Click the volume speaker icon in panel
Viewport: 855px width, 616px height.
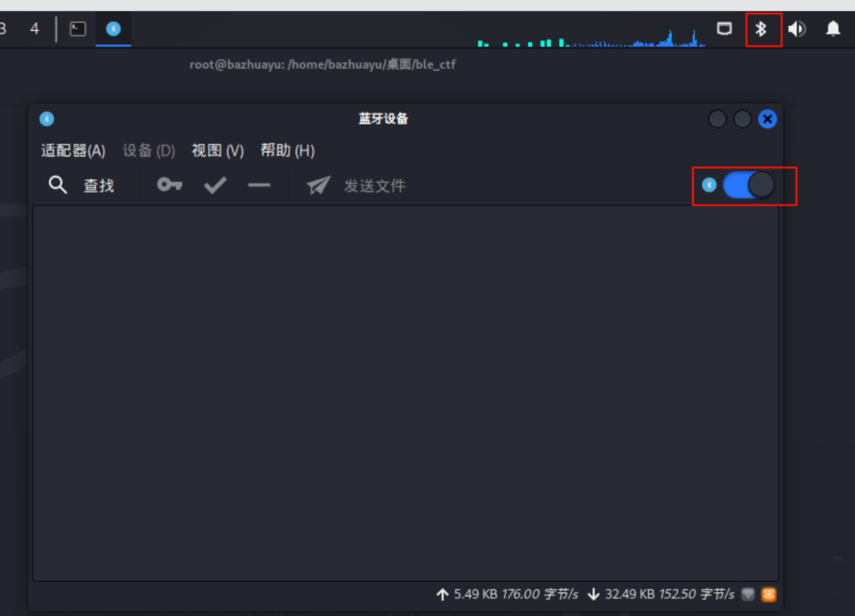click(797, 29)
